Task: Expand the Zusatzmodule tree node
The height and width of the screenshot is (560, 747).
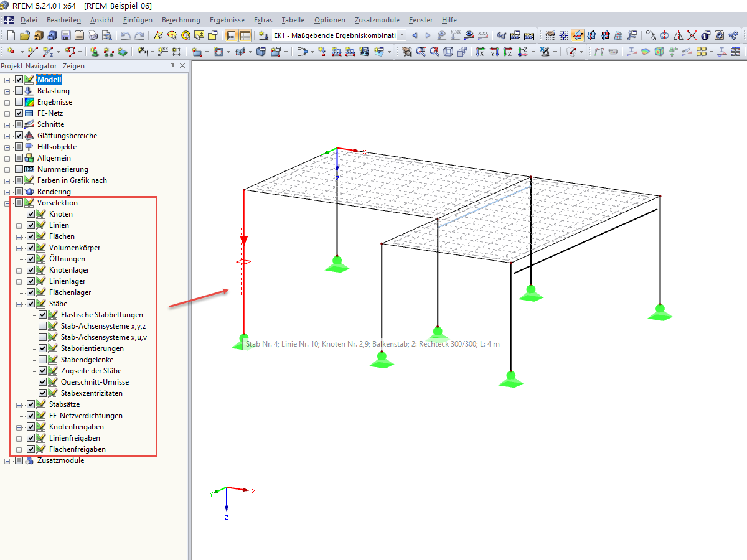Action: tap(7, 460)
